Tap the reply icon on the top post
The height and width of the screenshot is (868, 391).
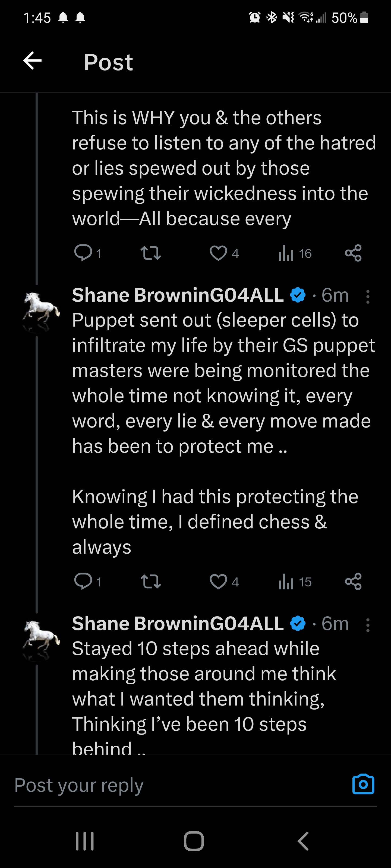pos(83,253)
